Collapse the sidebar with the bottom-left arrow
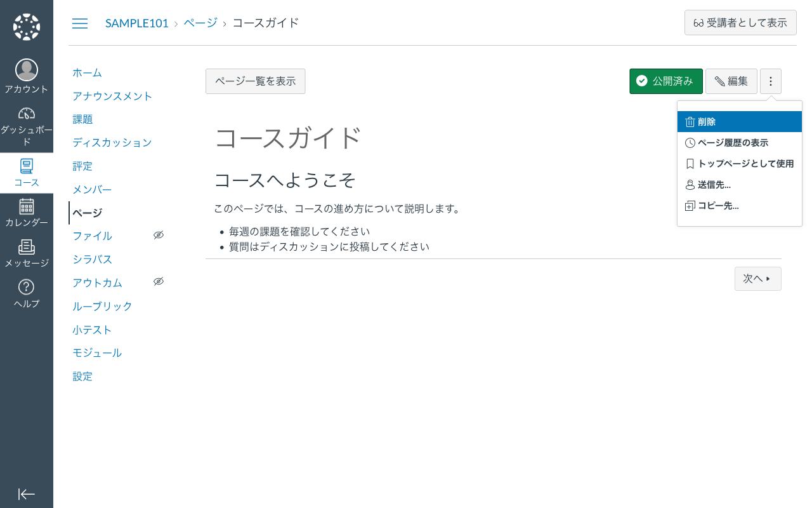812x508 pixels. (x=26, y=494)
